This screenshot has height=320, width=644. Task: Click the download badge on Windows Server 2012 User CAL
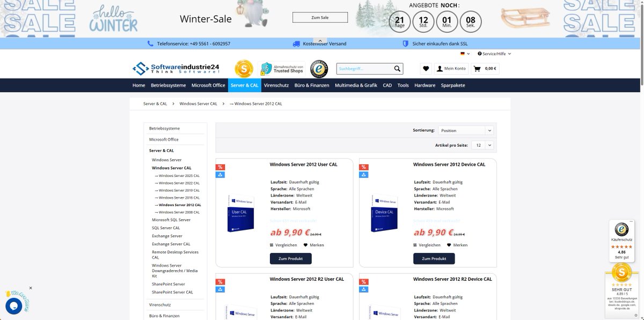coord(221,174)
